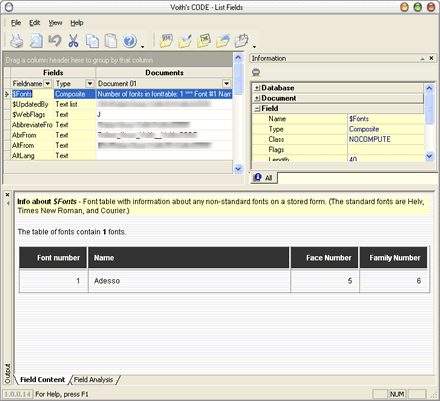Select the $WebFlags field name
440x401 pixels.
coord(28,115)
